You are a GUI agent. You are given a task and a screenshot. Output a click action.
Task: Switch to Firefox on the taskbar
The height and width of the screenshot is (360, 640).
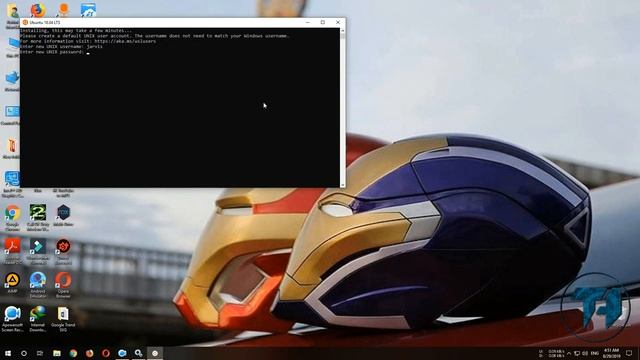tap(89, 353)
